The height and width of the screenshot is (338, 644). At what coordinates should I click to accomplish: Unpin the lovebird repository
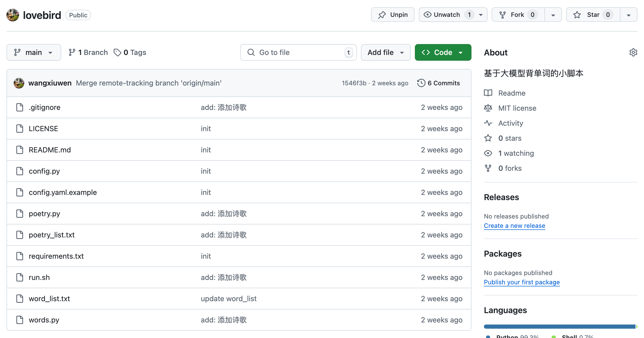(393, 15)
